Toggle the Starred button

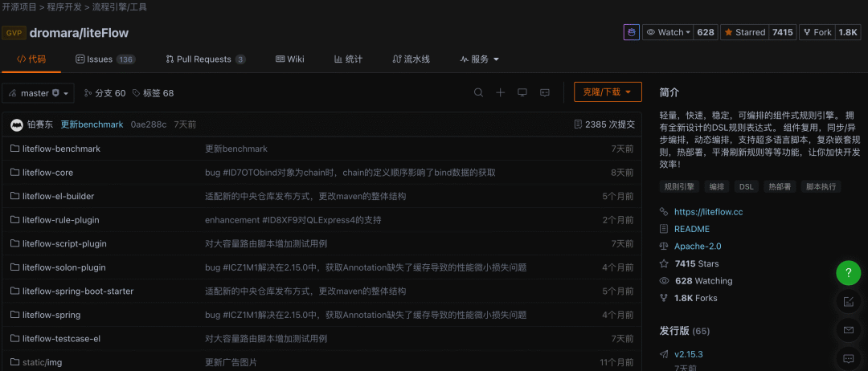pos(744,33)
